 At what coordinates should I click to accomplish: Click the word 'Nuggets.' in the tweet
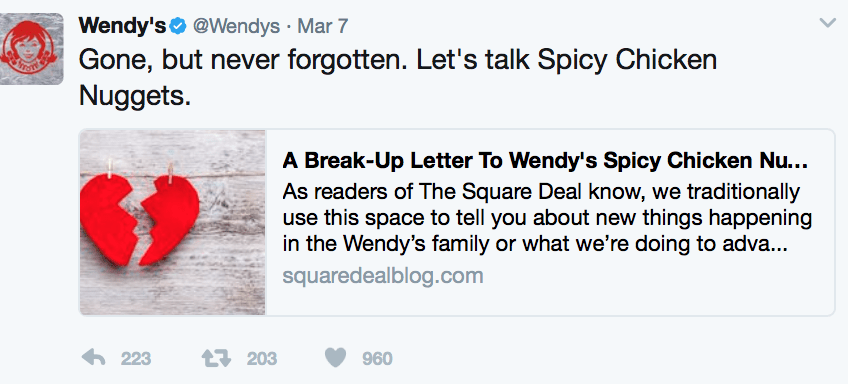(x=135, y=96)
